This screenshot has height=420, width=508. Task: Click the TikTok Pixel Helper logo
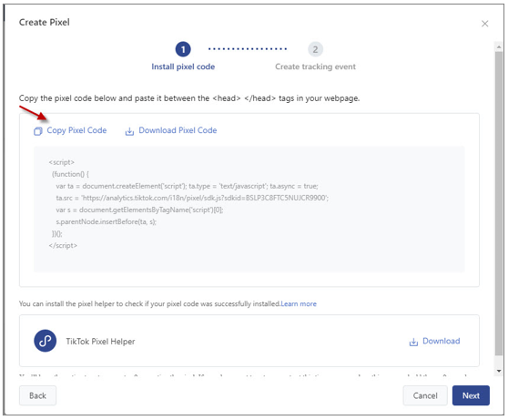pyautogui.click(x=45, y=341)
